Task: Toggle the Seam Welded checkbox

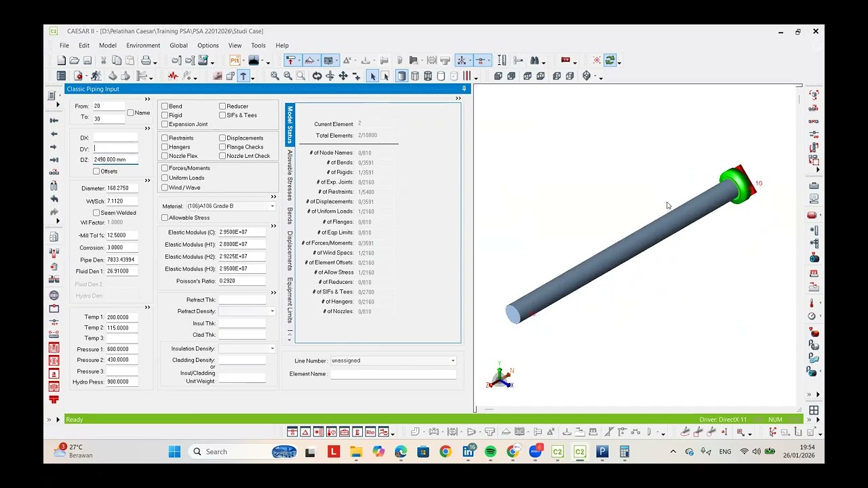Action: click(x=96, y=213)
